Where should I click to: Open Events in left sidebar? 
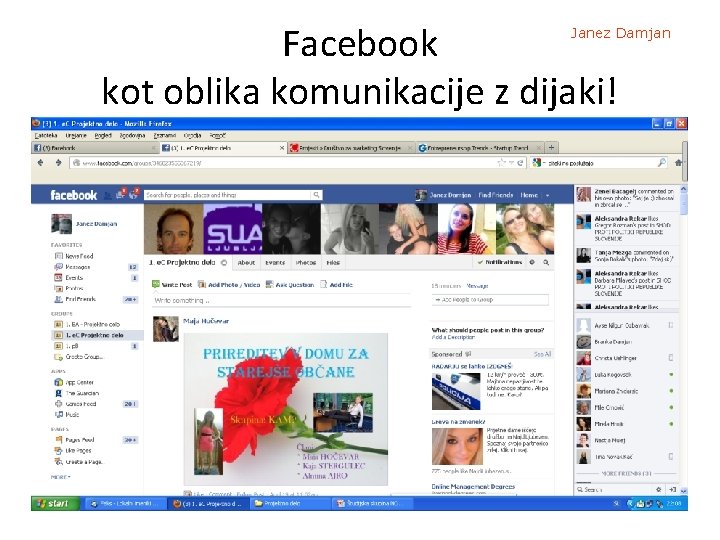click(69, 278)
